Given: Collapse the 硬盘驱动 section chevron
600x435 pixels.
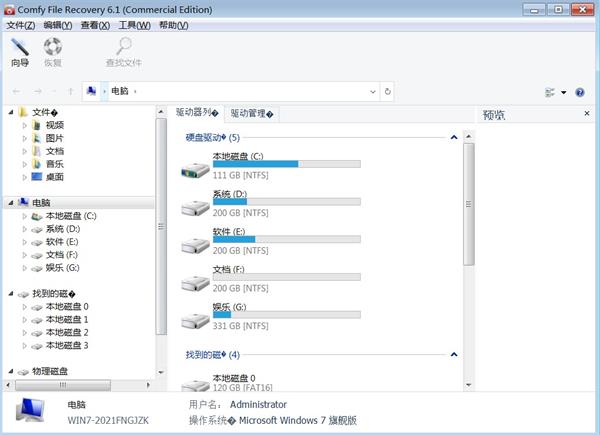Looking at the screenshot, I should pos(454,137).
